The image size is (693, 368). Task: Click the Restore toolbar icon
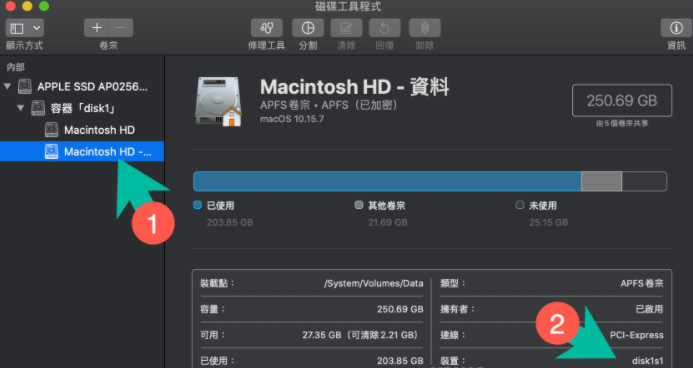385,28
